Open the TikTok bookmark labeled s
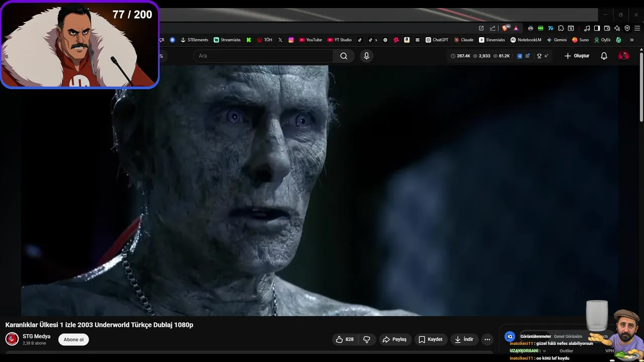Viewport: 644px width, 362px height. pos(372,40)
